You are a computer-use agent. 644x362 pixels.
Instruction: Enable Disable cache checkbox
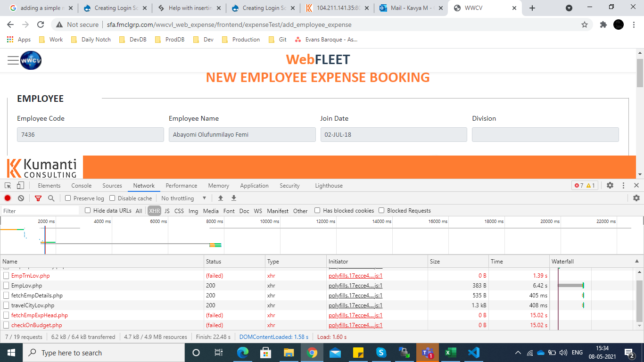pyautogui.click(x=112, y=198)
